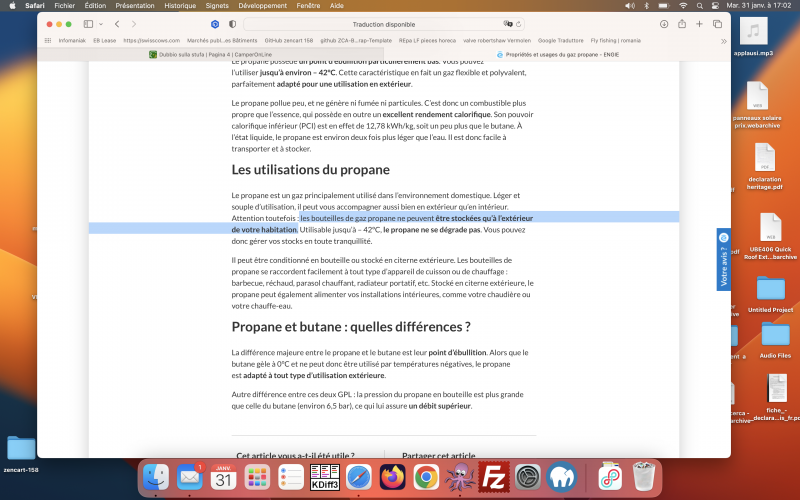
Task: Click heading Propane et butane : quelles différences ?
Action: [x=351, y=327]
